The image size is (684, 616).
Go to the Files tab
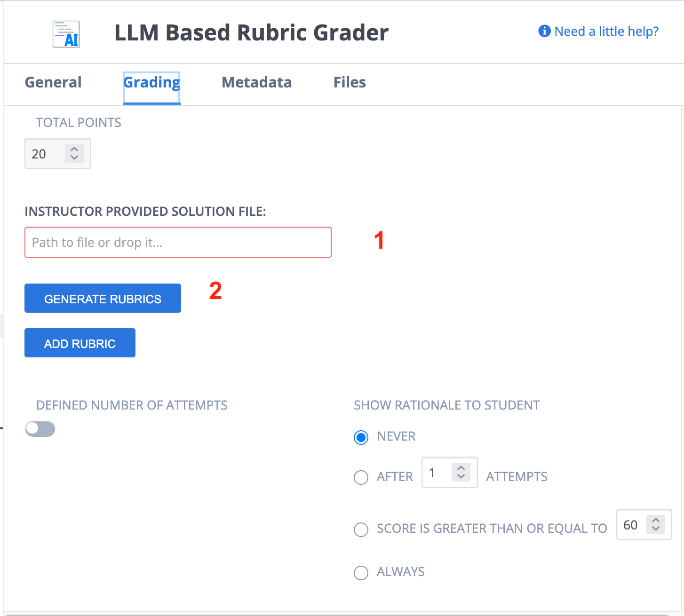pyautogui.click(x=350, y=82)
